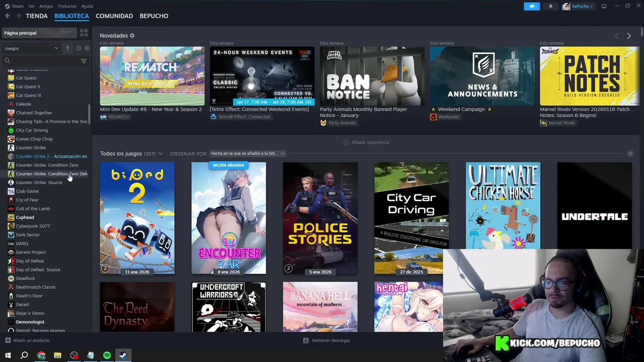644x362 pixels.
Task: Select the Police Stories game cover
Action: (x=320, y=218)
